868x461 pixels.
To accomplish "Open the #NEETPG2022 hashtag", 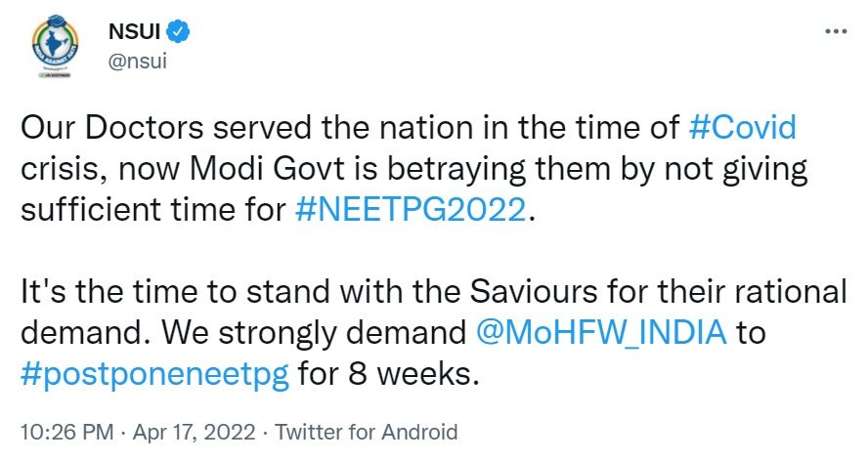I will point(411,211).
